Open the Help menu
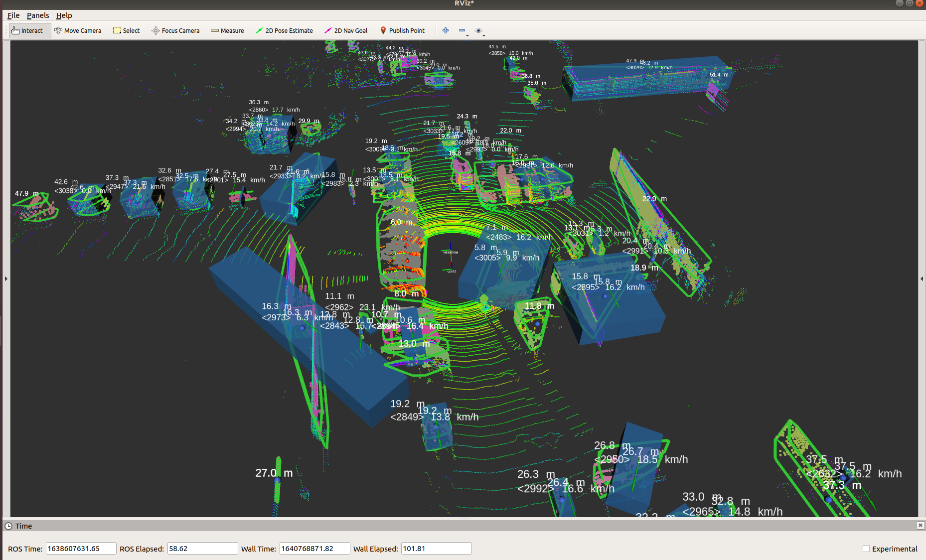Image resolution: width=926 pixels, height=560 pixels. coord(64,15)
